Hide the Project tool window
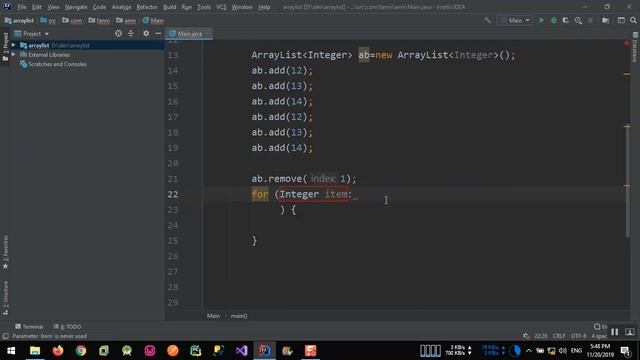The height and width of the screenshot is (360, 640). tap(158, 33)
